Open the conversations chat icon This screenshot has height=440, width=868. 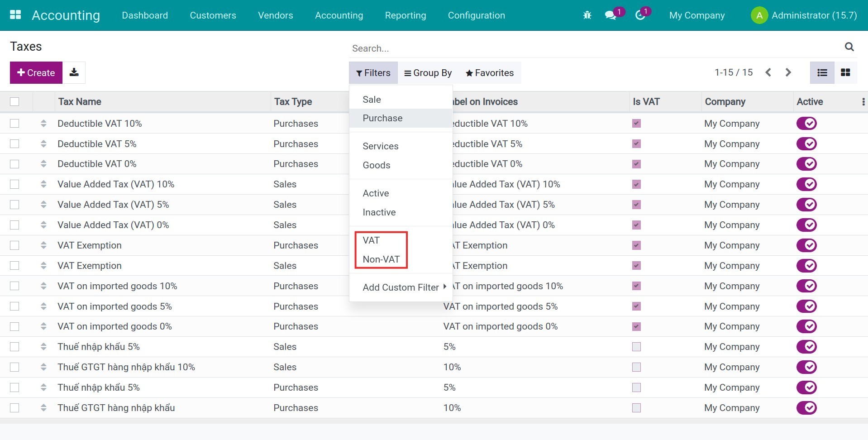pyautogui.click(x=610, y=15)
